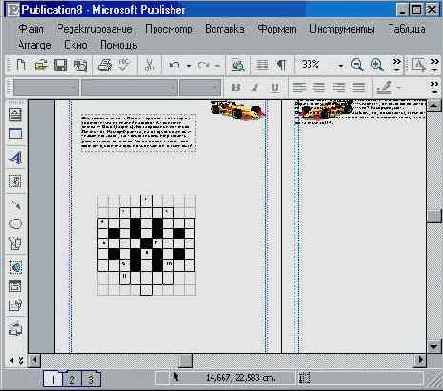Click the horizontal scrollbar thumb

coord(186,360)
